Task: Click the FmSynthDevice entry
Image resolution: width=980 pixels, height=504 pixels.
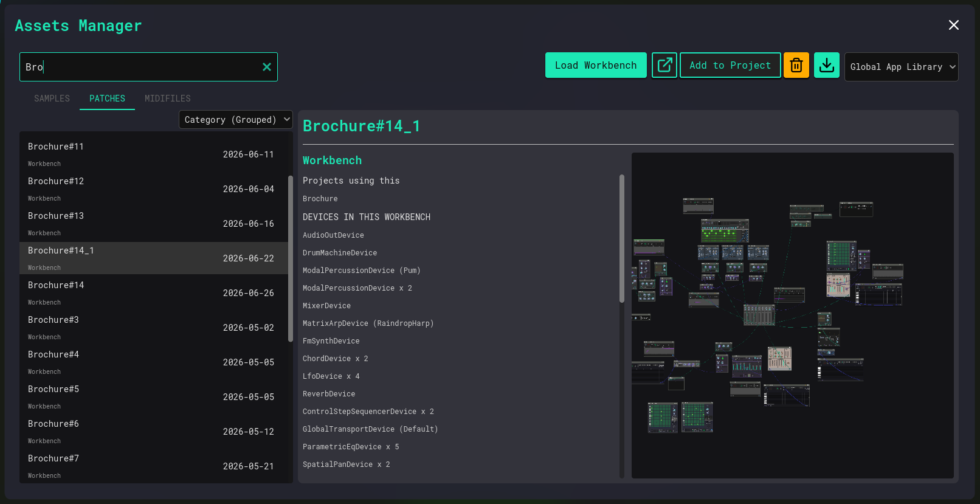Action: 331,341
